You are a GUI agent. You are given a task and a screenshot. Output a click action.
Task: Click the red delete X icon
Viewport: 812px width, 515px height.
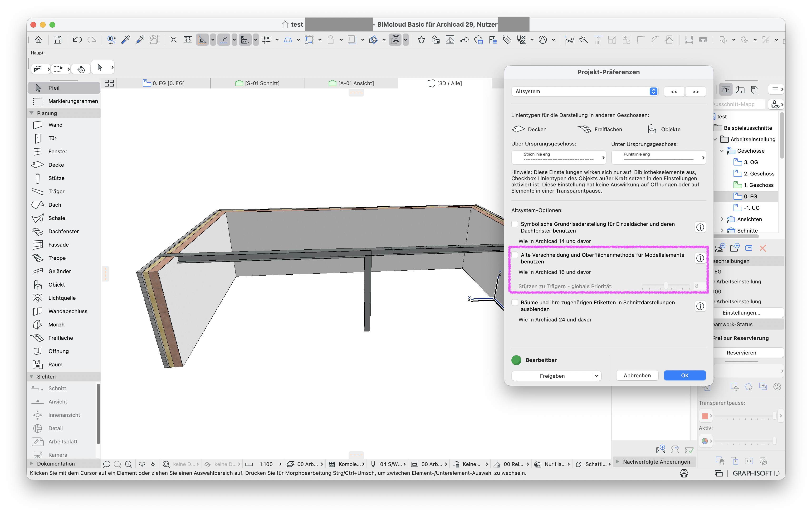click(x=763, y=248)
